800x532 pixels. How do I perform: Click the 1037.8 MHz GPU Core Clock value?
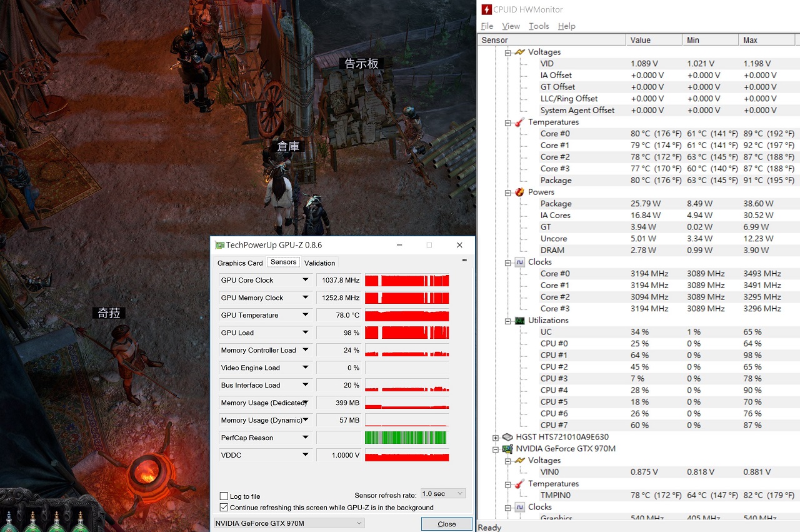341,280
